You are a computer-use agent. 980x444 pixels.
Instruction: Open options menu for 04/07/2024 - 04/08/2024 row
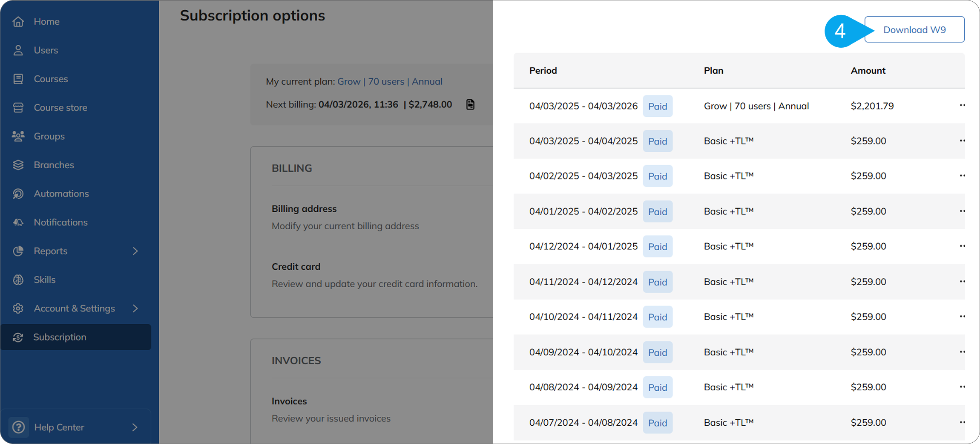pos(962,422)
